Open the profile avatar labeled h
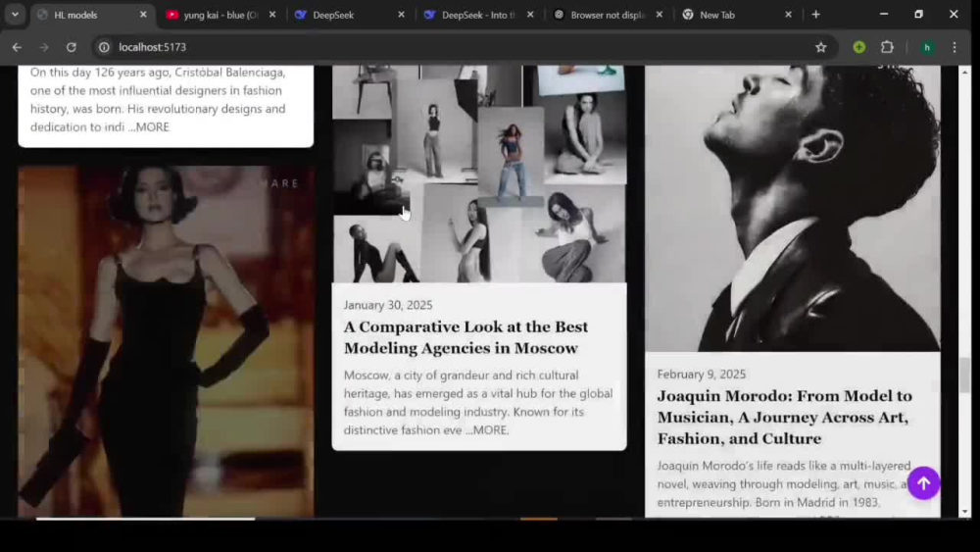 coord(927,47)
